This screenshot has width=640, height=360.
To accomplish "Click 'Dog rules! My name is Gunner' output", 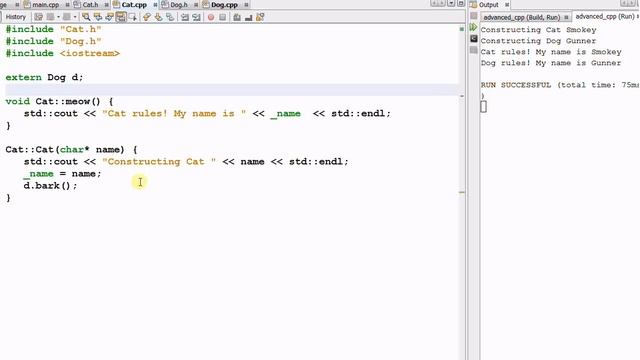I will point(551,63).
